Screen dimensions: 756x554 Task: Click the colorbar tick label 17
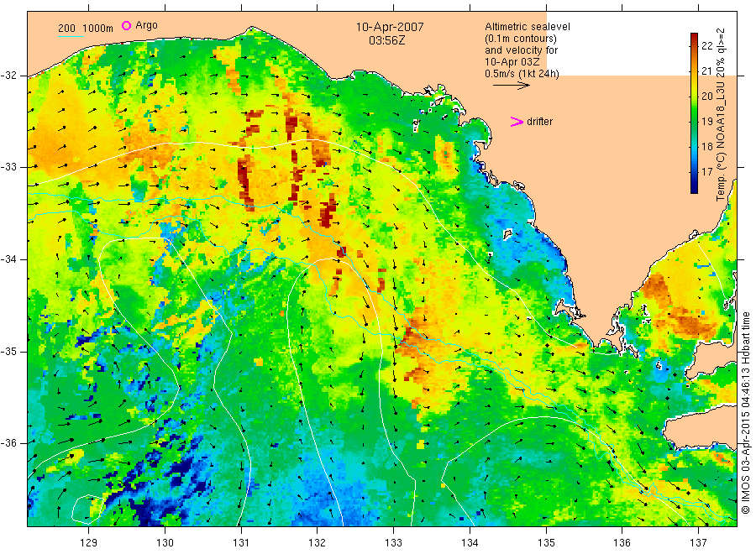(x=706, y=171)
